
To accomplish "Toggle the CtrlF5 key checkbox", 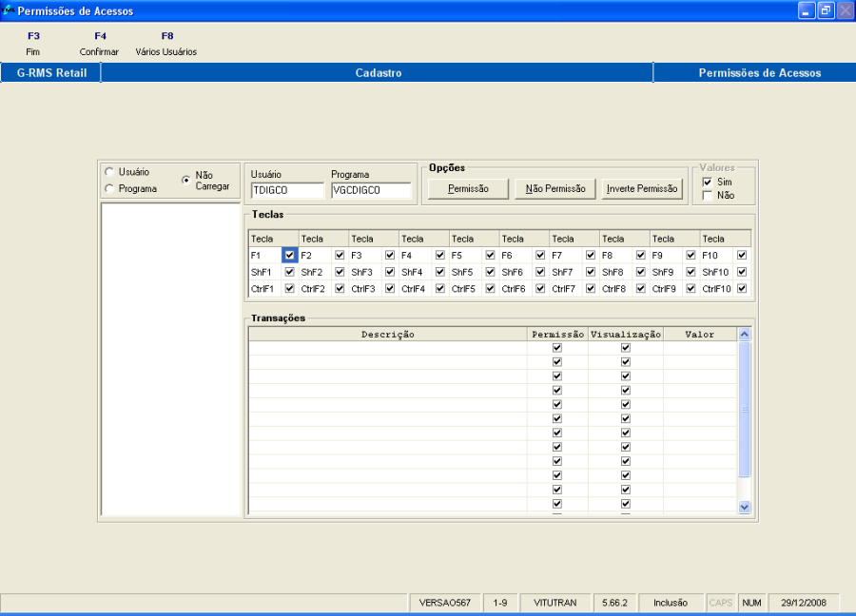I will [x=490, y=289].
